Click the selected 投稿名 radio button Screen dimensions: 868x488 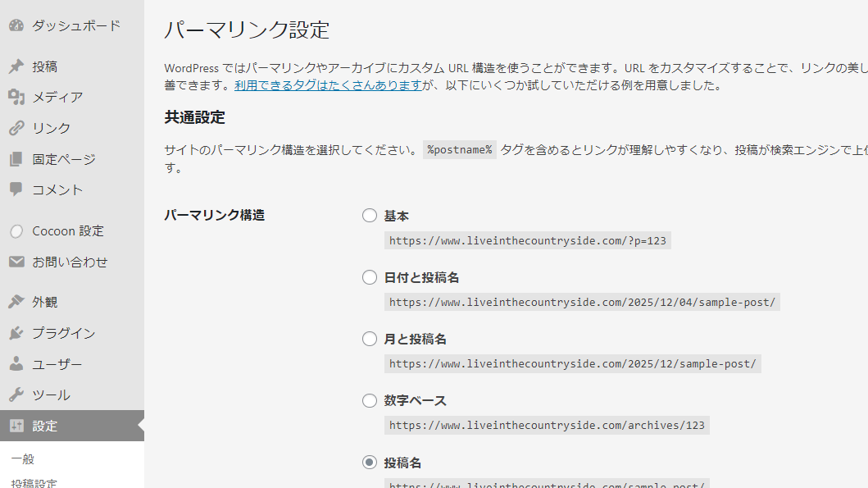[370, 463]
